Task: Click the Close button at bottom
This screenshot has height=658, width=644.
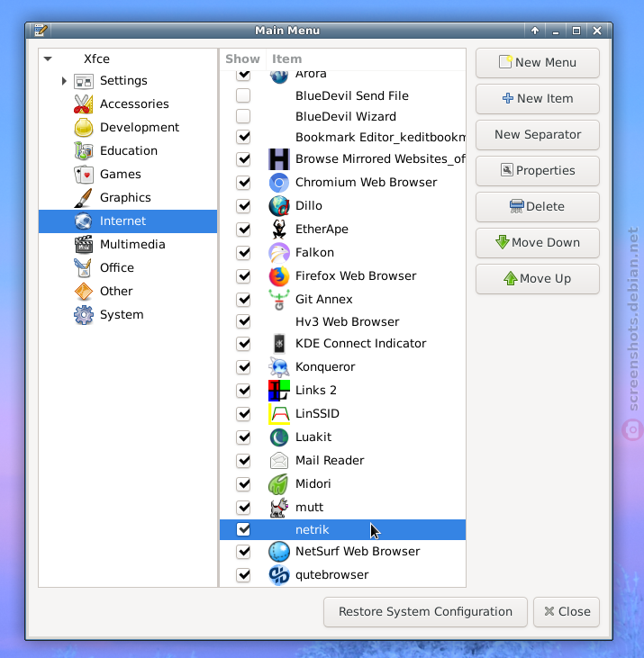Action: 567,612
